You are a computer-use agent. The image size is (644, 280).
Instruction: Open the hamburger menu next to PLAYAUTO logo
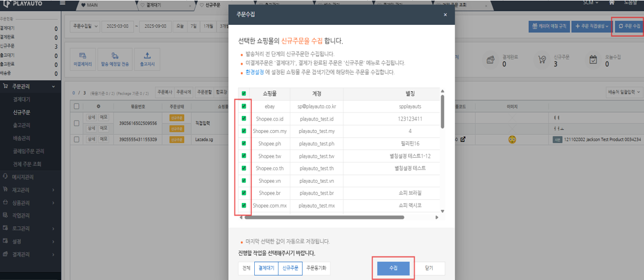(63, 3)
